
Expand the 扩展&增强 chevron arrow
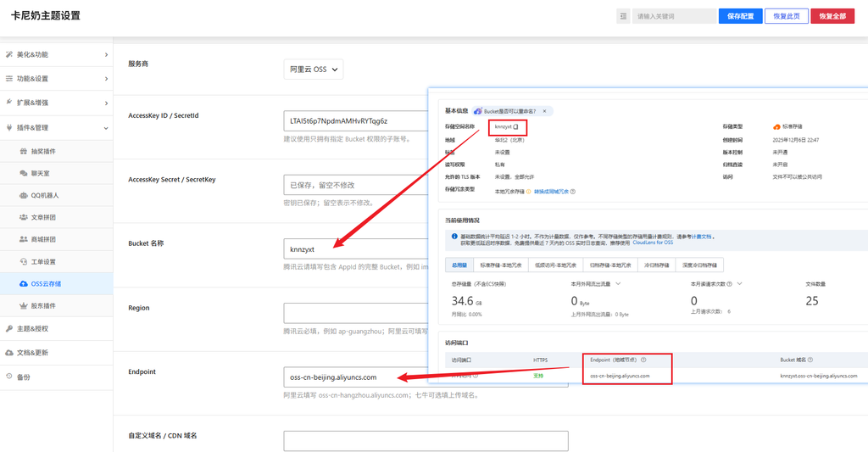click(106, 103)
